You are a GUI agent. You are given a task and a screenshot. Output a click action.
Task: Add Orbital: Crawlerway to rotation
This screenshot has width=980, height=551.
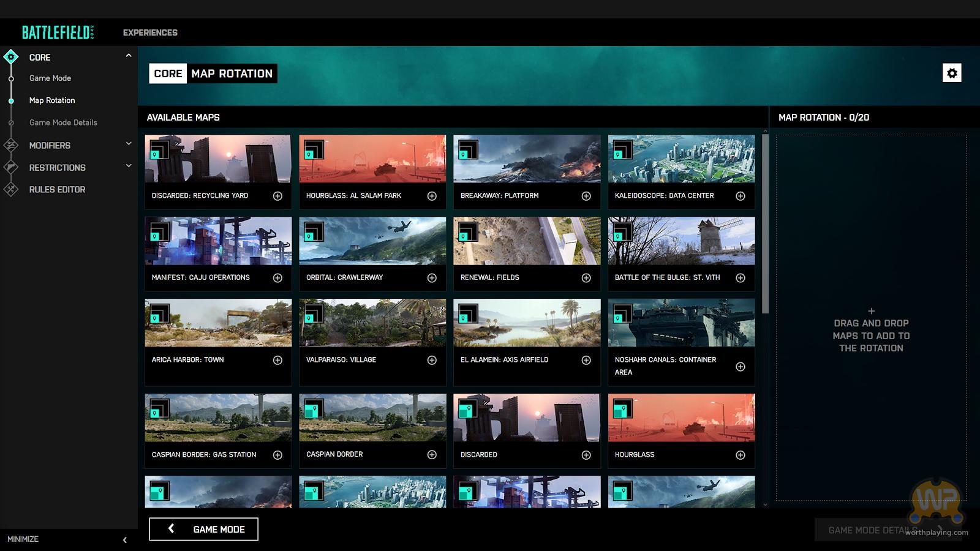click(432, 278)
